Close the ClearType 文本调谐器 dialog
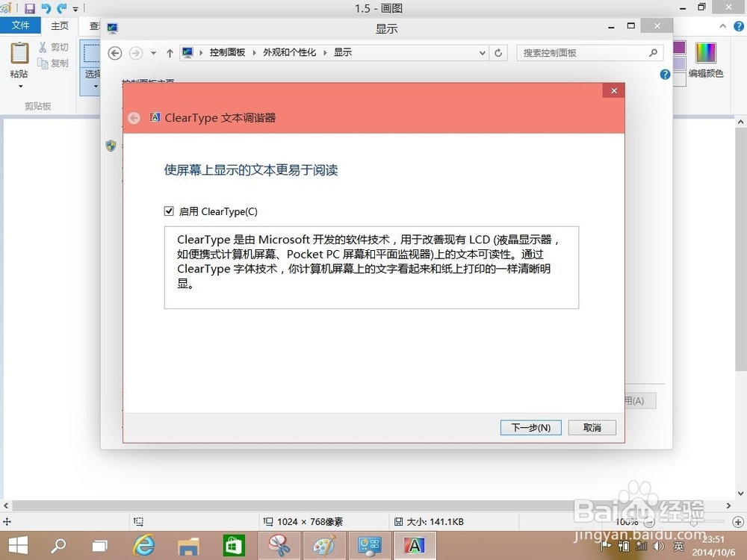The width and height of the screenshot is (747, 560). coord(613,90)
